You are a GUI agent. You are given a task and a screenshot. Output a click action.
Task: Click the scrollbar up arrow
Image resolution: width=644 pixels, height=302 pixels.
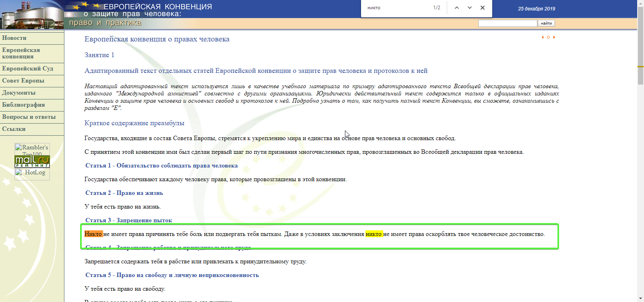(x=640, y=3)
